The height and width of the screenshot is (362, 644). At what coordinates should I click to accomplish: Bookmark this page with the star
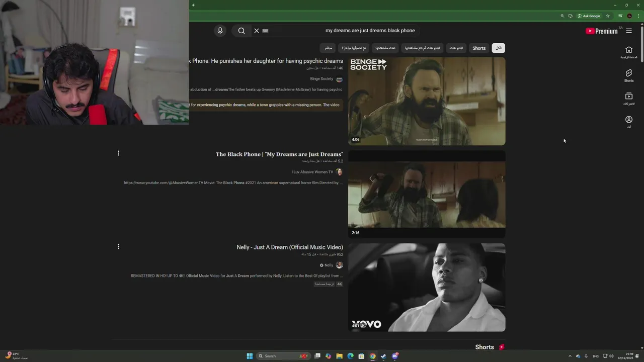tap(608, 16)
